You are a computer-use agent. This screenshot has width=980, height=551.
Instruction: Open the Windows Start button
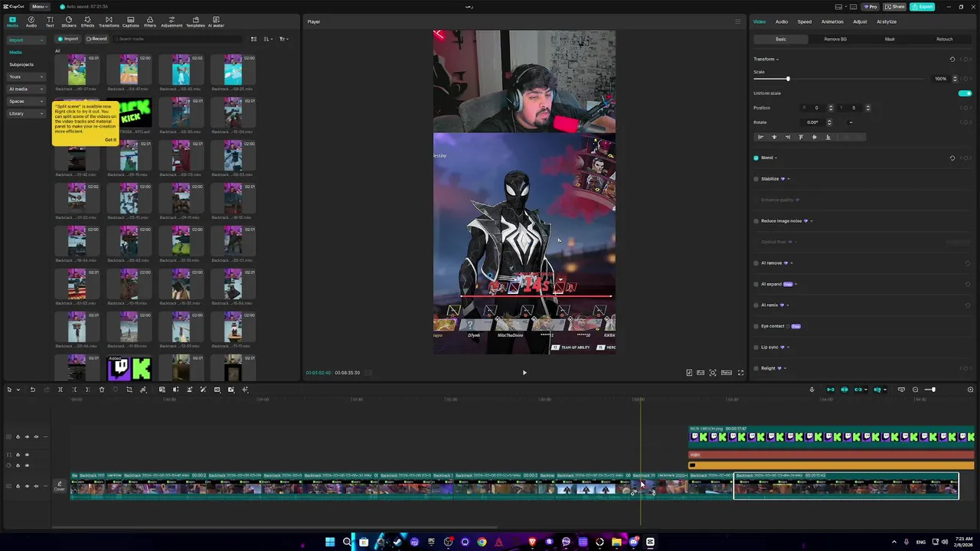coord(330,542)
